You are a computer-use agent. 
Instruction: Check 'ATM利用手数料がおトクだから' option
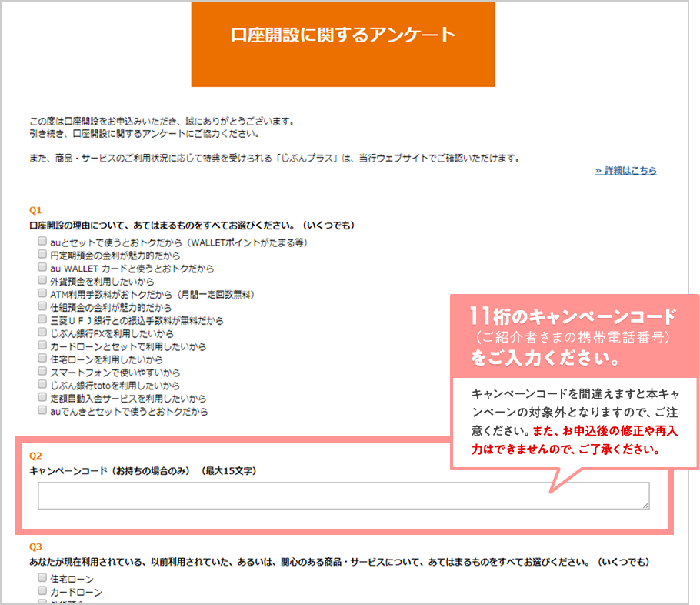point(42,294)
